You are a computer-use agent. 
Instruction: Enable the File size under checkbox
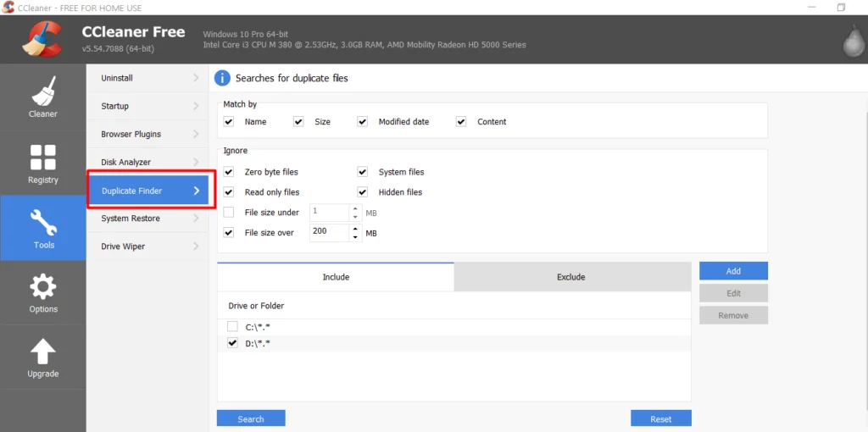229,212
